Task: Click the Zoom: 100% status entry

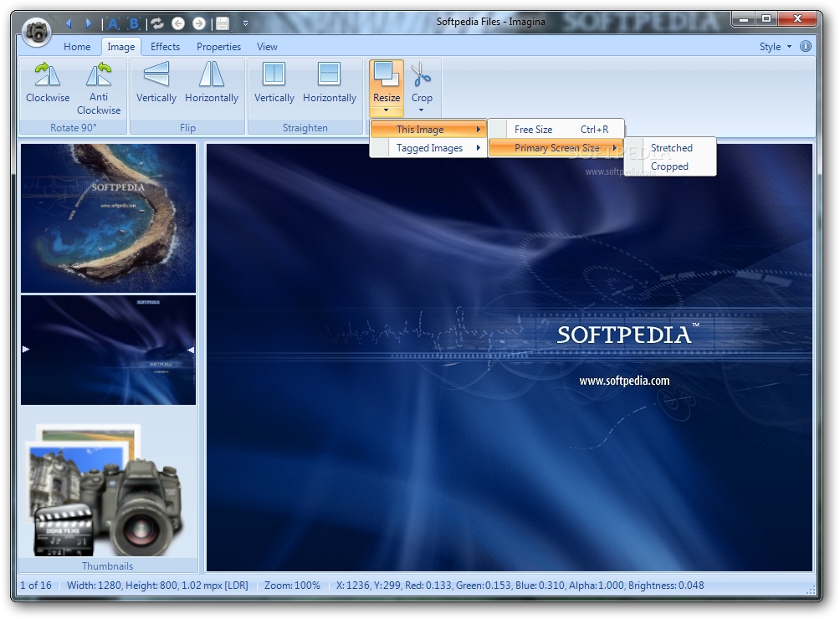Action: (292, 586)
